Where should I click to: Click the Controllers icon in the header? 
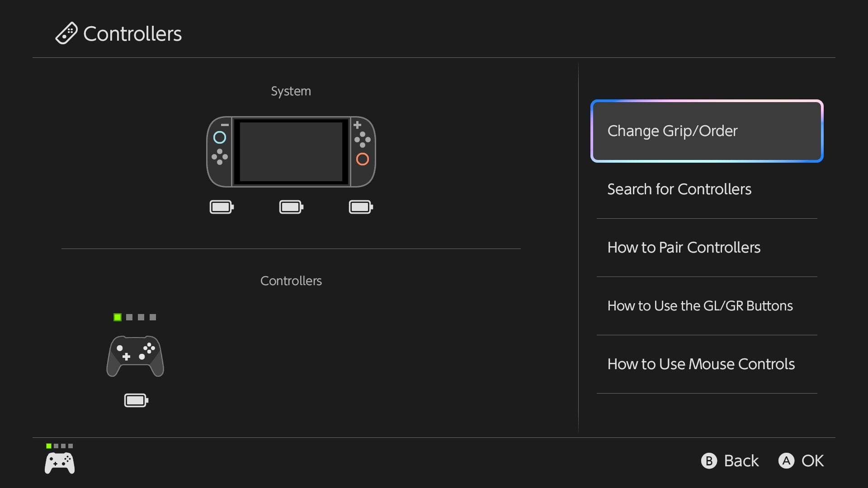[x=66, y=33]
